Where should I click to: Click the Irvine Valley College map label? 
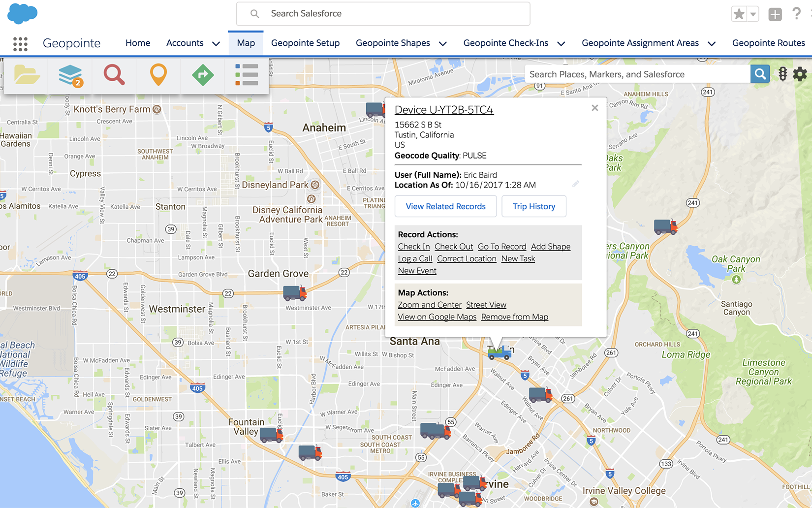[624, 491]
